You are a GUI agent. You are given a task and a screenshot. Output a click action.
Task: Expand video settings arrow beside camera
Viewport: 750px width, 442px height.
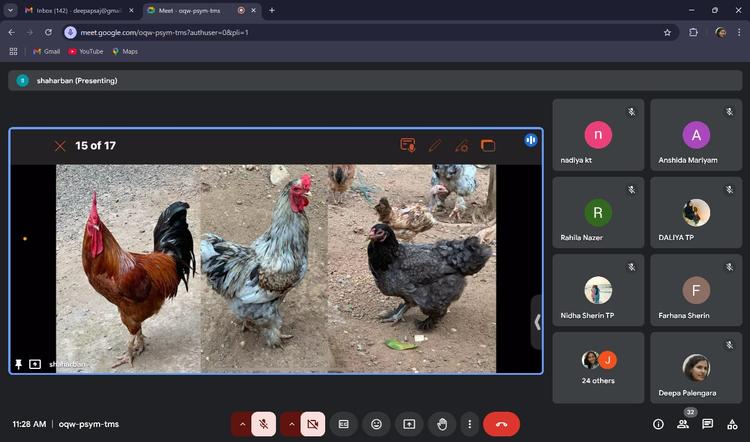291,424
